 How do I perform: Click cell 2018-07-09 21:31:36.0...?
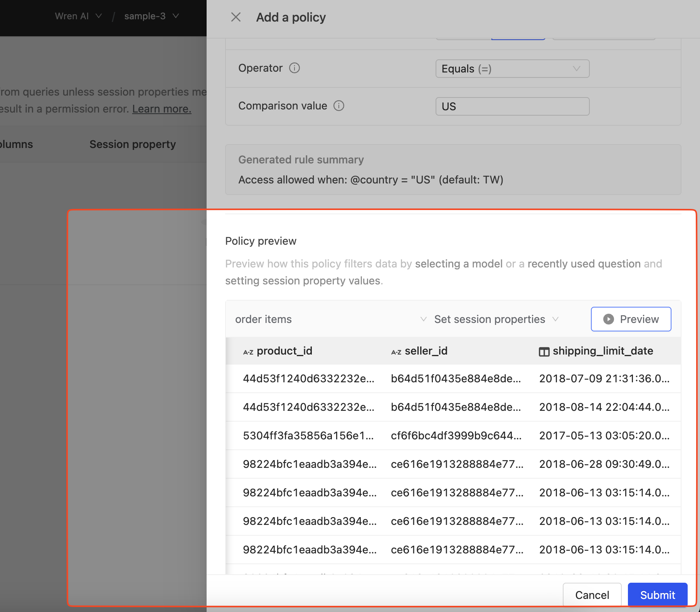coord(604,378)
